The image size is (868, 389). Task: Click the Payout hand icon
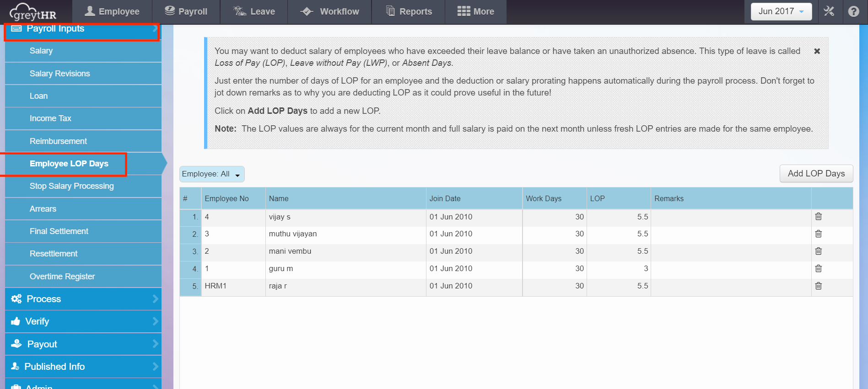[x=16, y=344]
